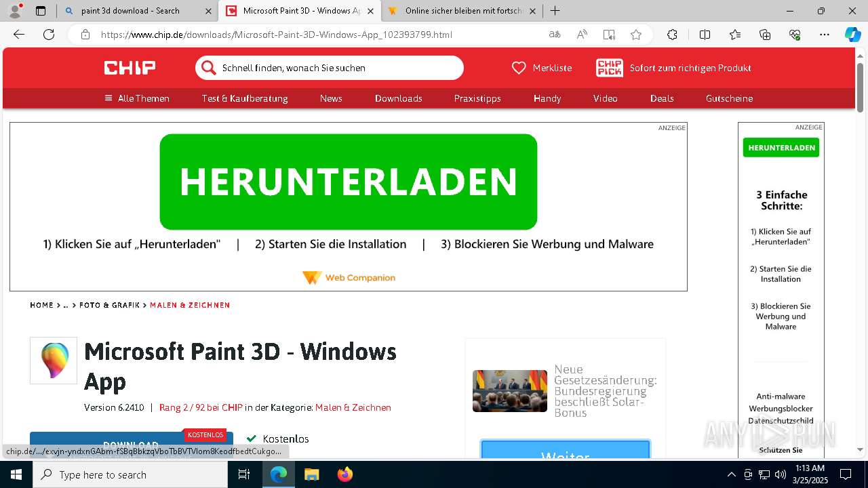Open the Extensions puzzle icon

(672, 35)
